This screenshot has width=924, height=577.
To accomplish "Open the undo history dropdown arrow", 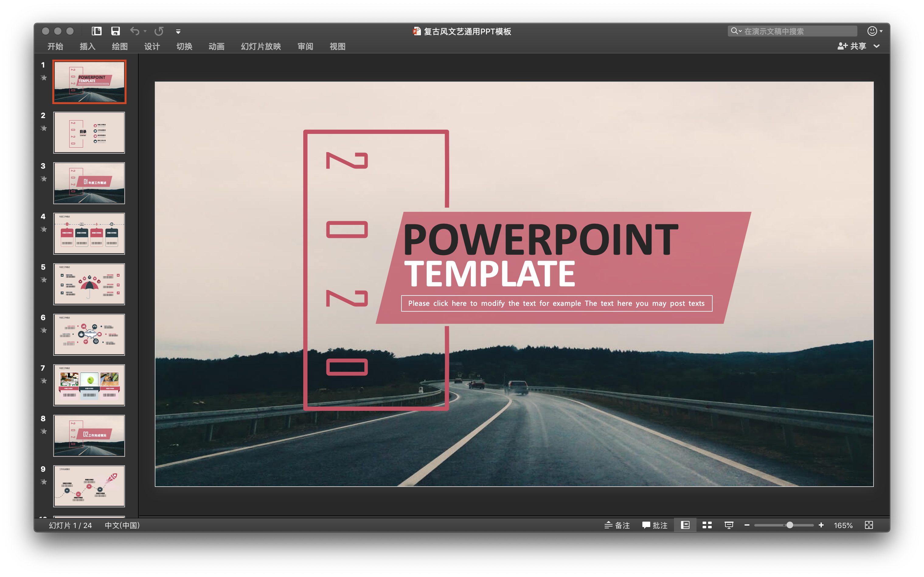I will pos(145,31).
